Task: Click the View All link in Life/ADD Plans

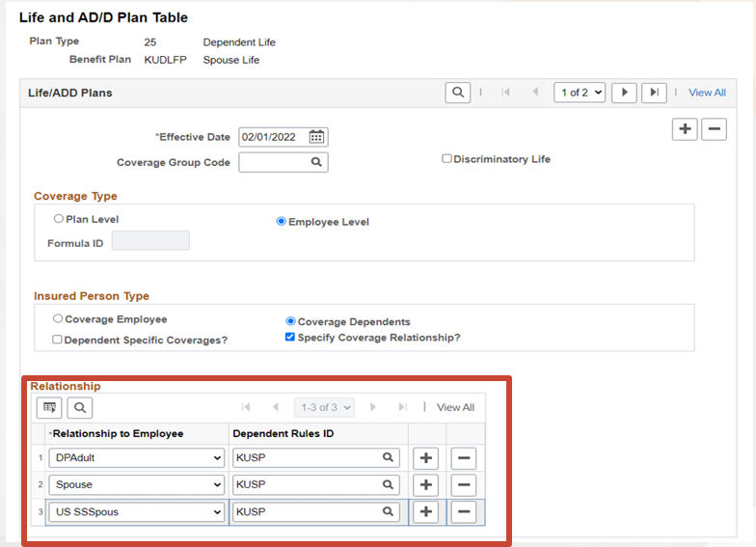Action: (707, 93)
